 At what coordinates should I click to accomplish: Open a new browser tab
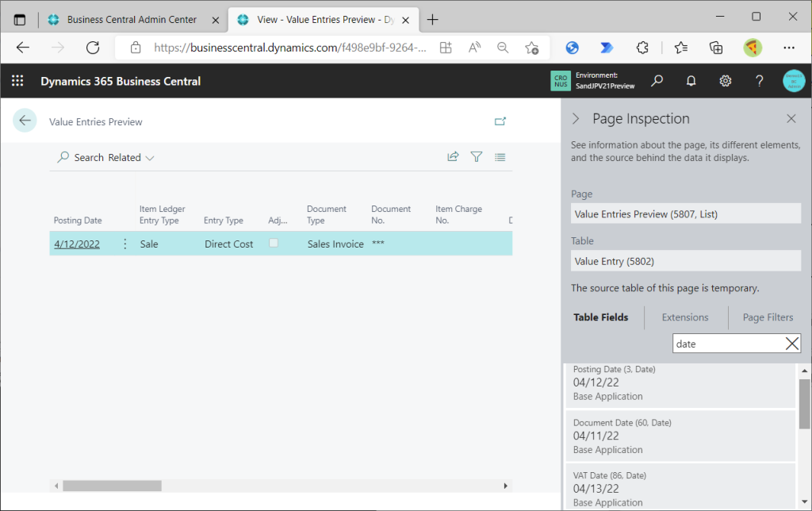coord(432,20)
